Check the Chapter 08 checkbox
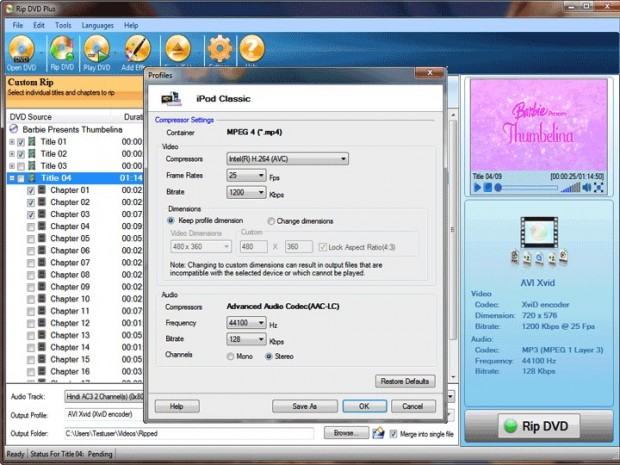 point(31,276)
